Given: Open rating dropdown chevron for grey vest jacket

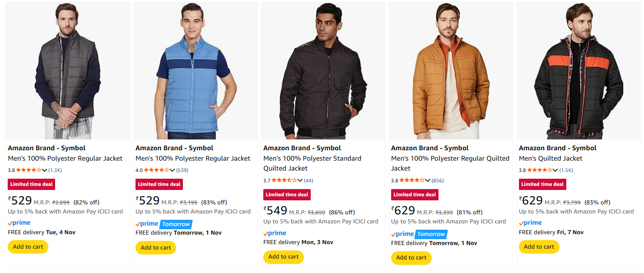Looking at the screenshot, I should (45, 170).
